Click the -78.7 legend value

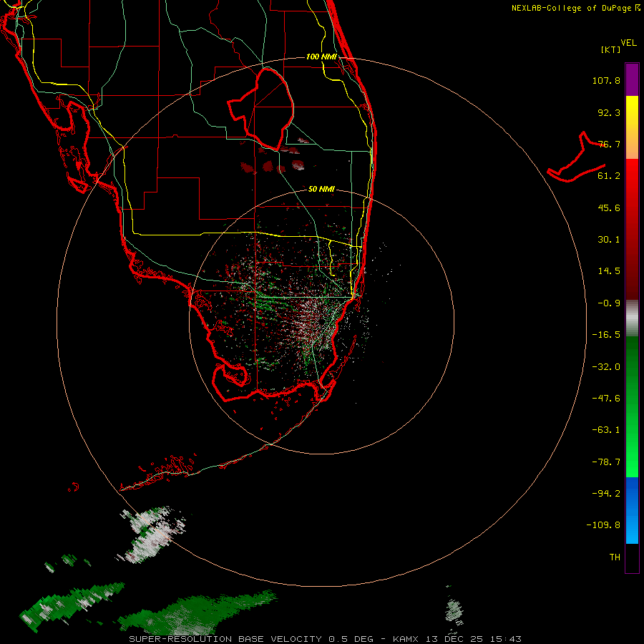tap(606, 462)
